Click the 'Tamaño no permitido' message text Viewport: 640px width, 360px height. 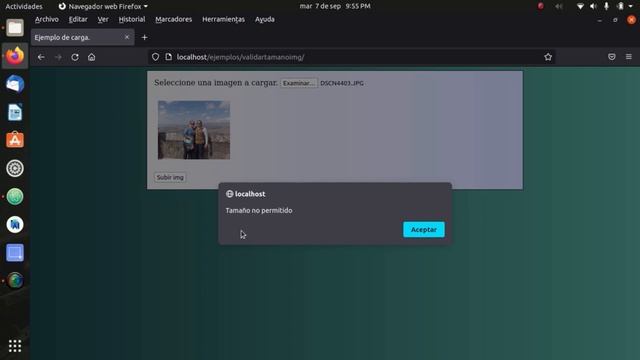click(259, 211)
